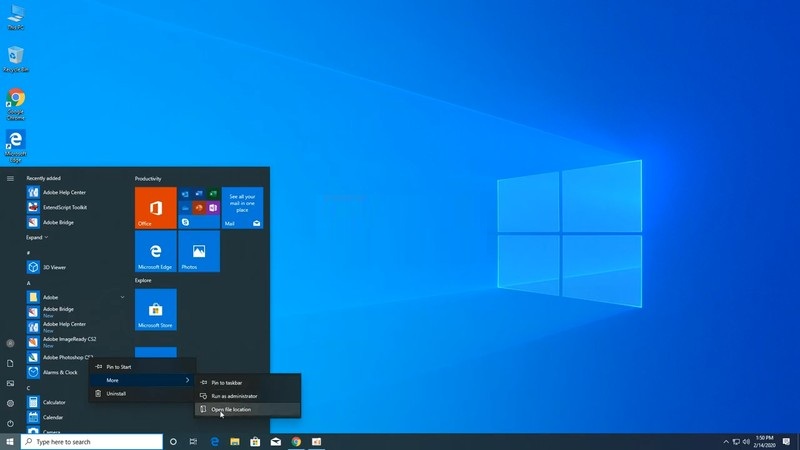Click the Cortana circle icon
Viewport: 800px width, 450px height.
[173, 441]
